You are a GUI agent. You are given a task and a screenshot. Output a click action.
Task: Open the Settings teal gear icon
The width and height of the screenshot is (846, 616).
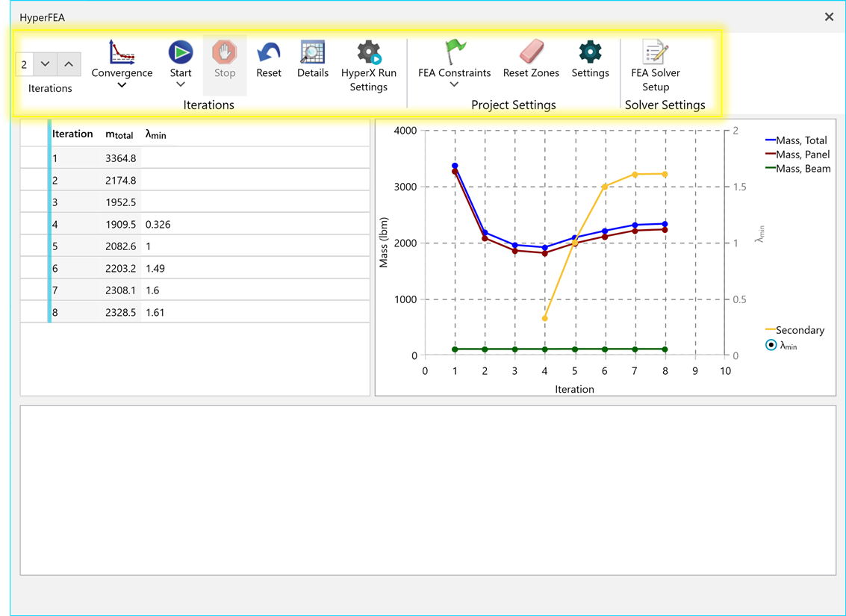point(590,52)
